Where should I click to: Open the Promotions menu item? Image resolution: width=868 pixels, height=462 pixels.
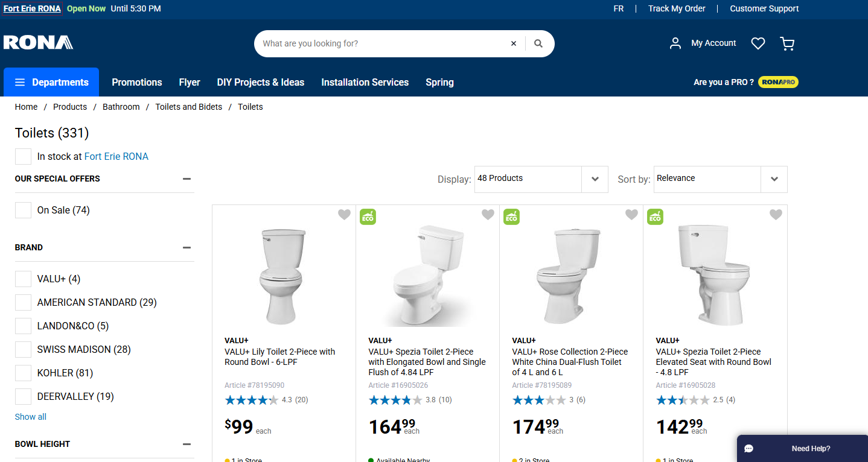[x=137, y=82]
